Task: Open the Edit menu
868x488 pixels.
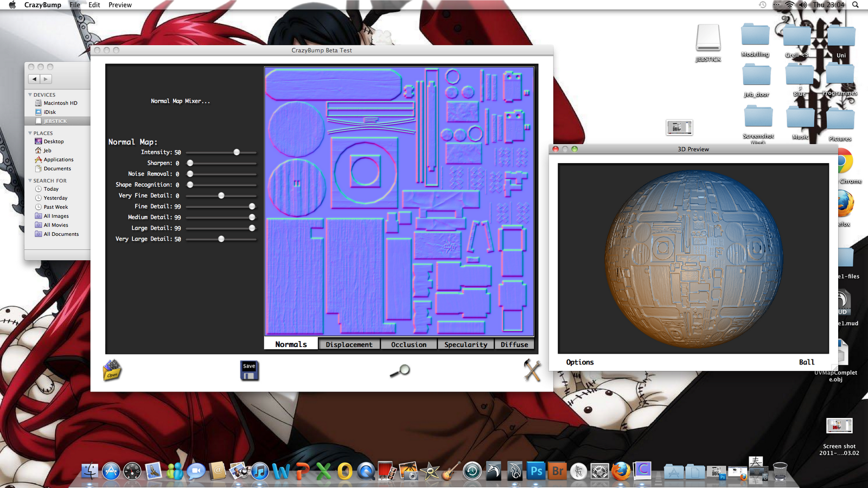Action: coord(94,5)
